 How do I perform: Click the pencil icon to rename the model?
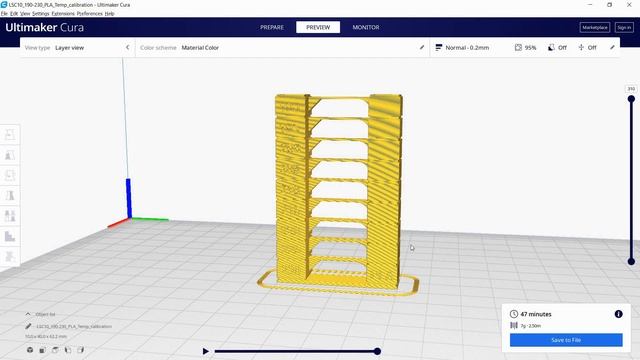(28, 326)
